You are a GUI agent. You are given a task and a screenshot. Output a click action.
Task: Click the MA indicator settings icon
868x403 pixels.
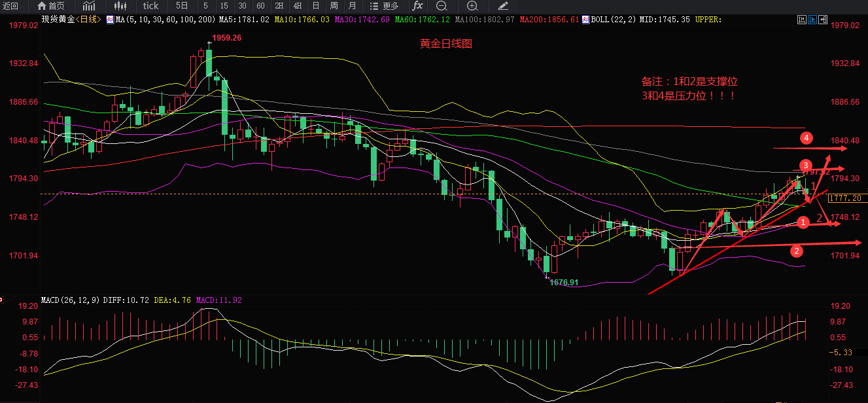(110, 20)
